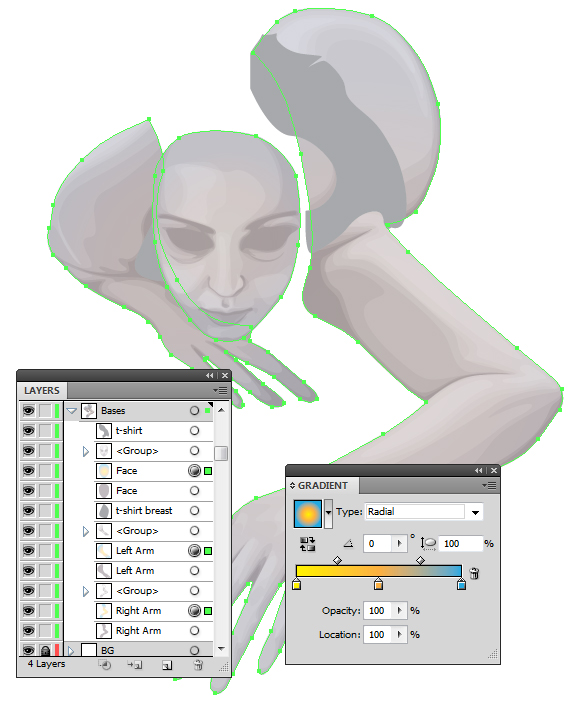The image size is (574, 714).
Task: Click the Opacity input field
Action: 379,611
